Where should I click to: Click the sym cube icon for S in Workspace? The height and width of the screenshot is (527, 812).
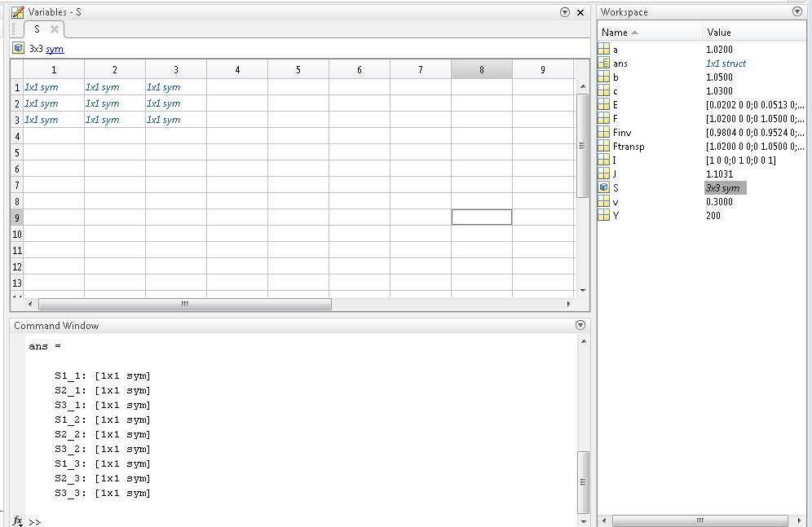[604, 187]
